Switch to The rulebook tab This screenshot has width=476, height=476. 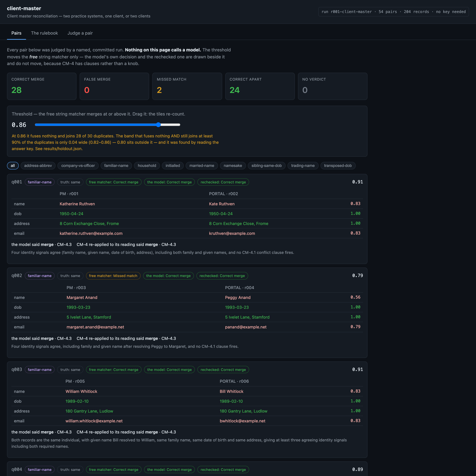(x=44, y=33)
